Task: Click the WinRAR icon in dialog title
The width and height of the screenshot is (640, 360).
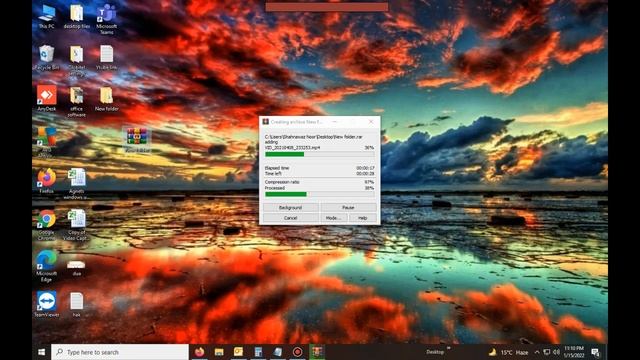Action: click(265, 122)
